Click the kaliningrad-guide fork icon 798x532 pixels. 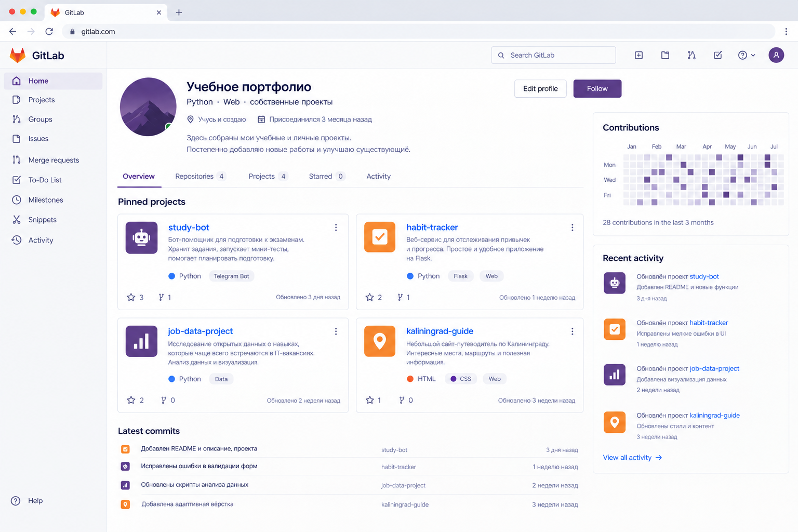click(x=402, y=400)
